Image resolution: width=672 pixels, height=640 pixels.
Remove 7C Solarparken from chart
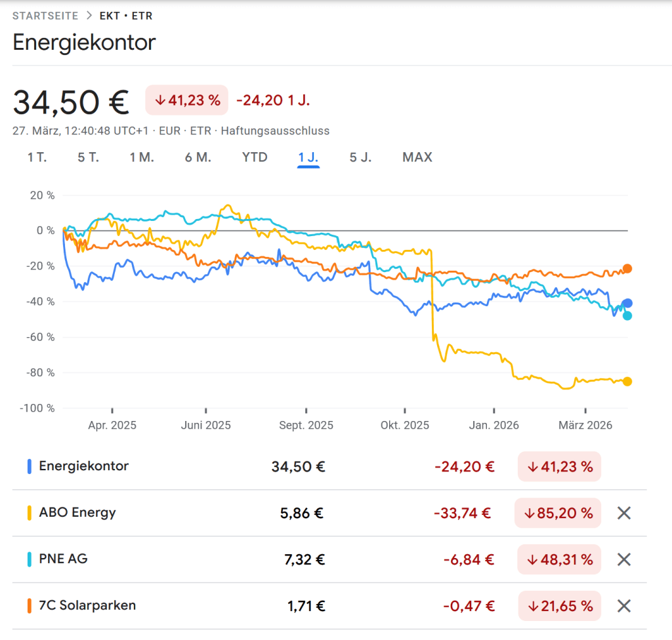[624, 606]
